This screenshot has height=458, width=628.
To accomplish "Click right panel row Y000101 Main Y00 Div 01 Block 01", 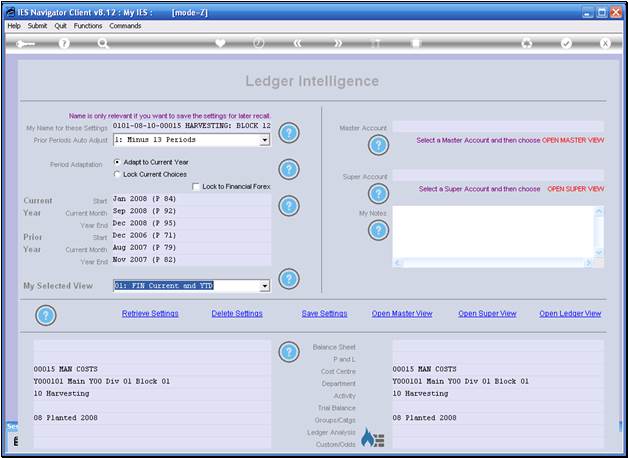I will tap(498, 382).
